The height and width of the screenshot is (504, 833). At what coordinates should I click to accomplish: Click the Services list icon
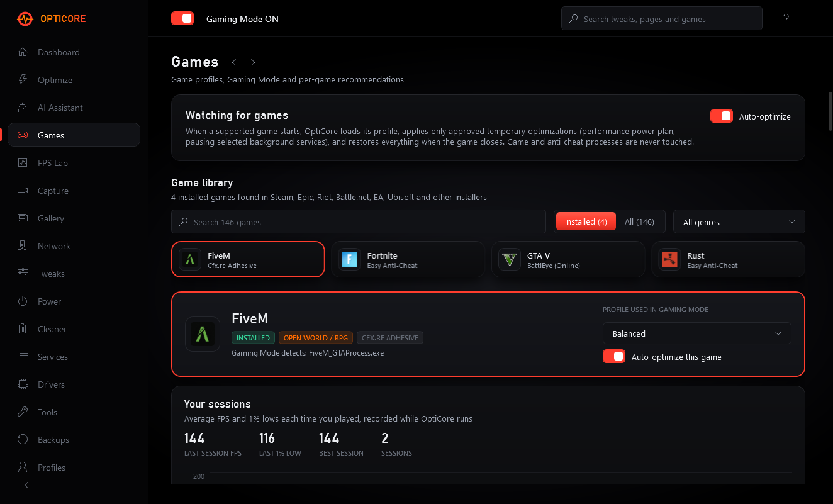pos(23,357)
